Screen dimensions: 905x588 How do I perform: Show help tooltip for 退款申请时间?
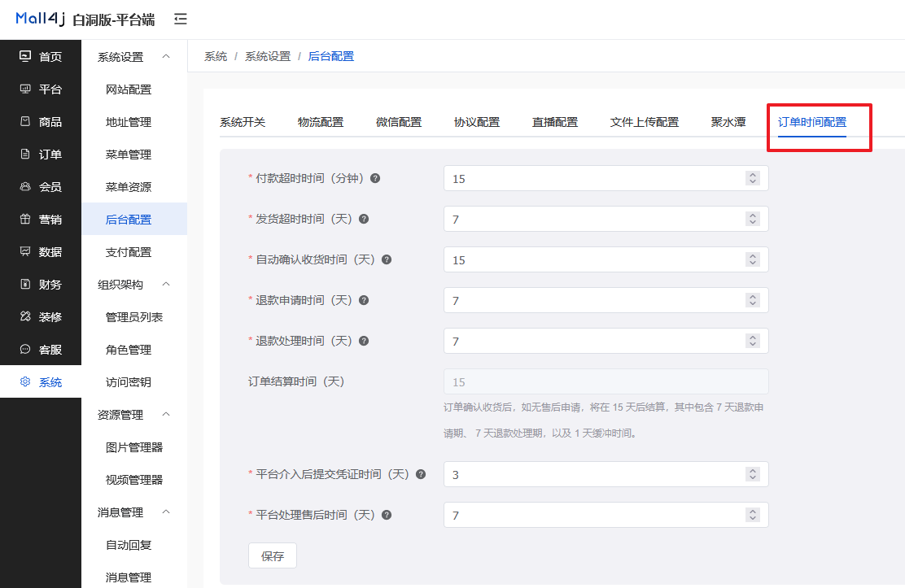[x=364, y=300]
